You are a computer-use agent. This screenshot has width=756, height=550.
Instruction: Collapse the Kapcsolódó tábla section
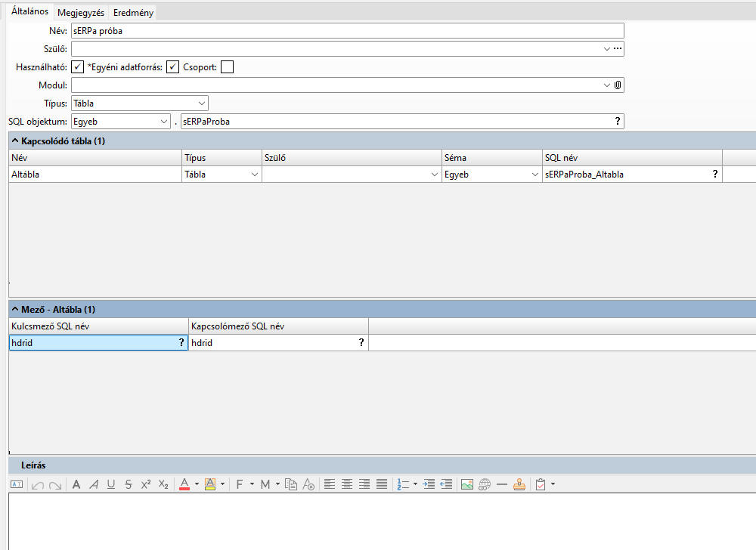click(14, 141)
